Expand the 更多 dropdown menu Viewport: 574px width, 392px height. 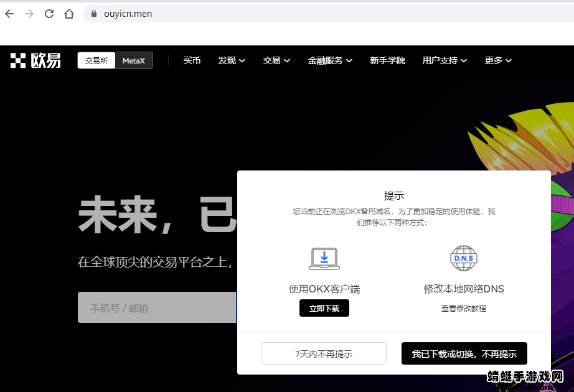point(498,60)
